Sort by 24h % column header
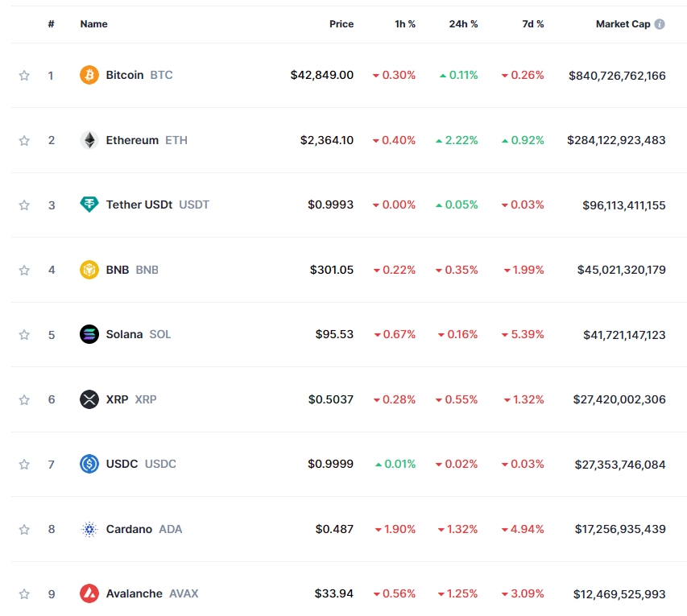Image resolution: width=687 pixels, height=616 pixels. tap(463, 24)
